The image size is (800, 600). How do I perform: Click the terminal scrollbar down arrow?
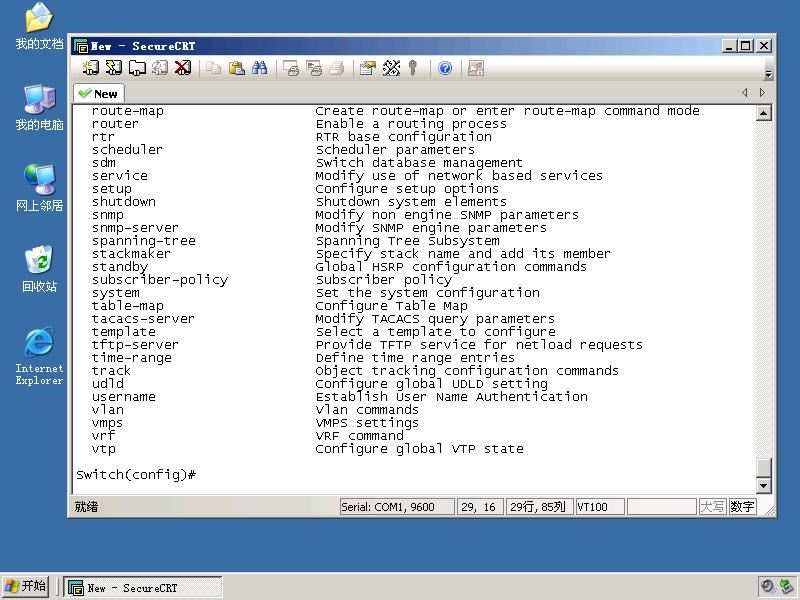pos(763,485)
